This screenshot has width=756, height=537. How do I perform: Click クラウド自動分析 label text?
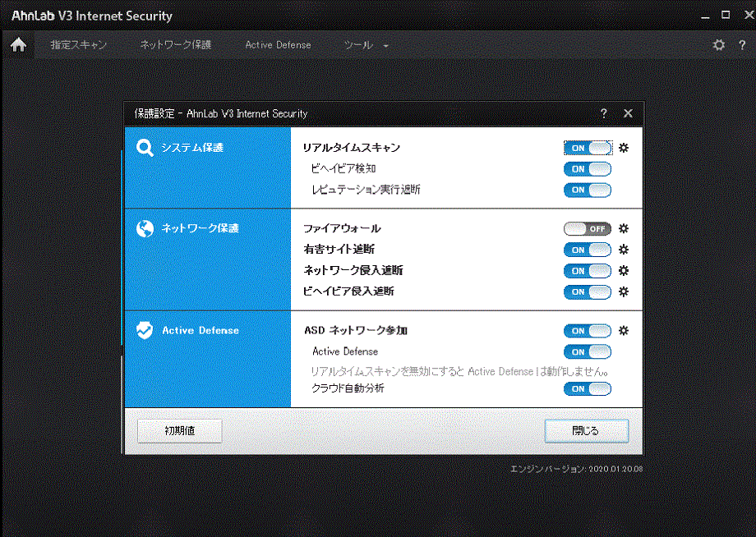click(x=348, y=388)
